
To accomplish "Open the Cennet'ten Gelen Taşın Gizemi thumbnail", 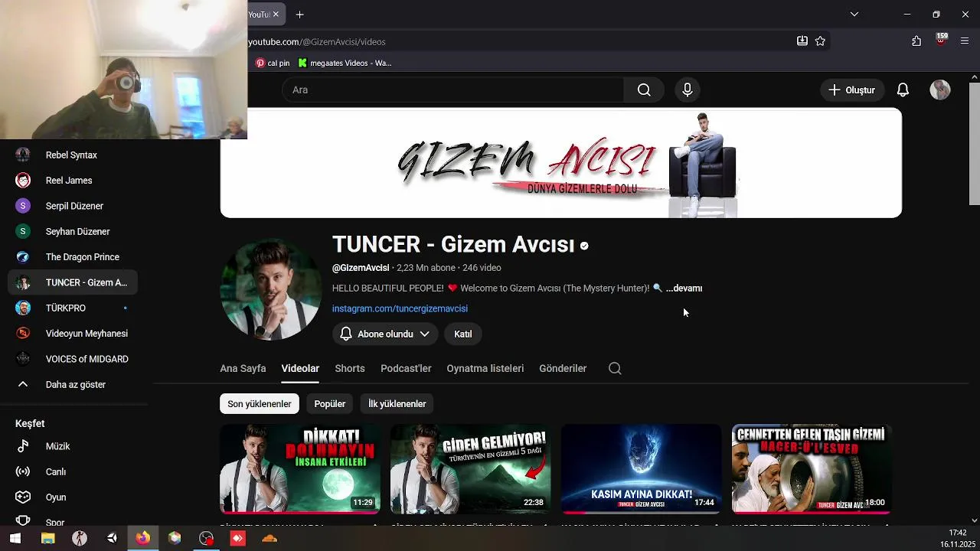I will click(812, 469).
